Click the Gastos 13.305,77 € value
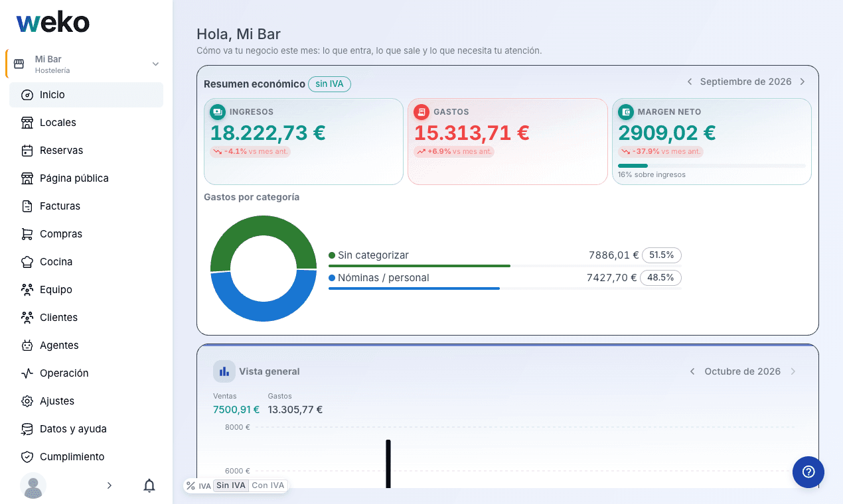Viewport: 843px width, 504px height. pyautogui.click(x=295, y=410)
